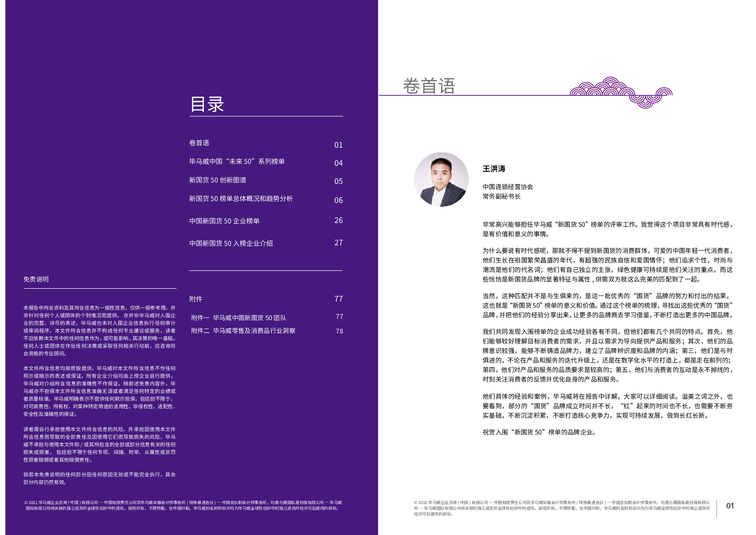Click the large 卷首语 page title

(429, 86)
